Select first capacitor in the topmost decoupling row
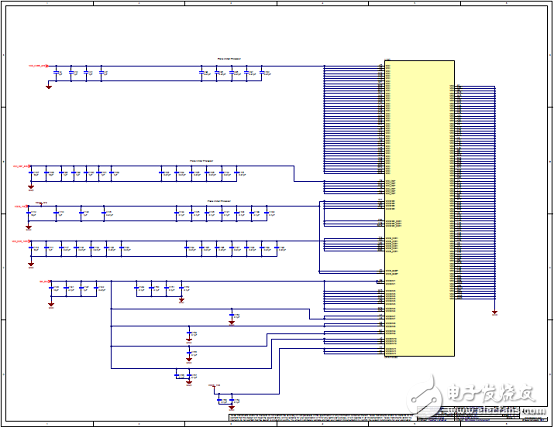554x427 pixels. coord(56,72)
